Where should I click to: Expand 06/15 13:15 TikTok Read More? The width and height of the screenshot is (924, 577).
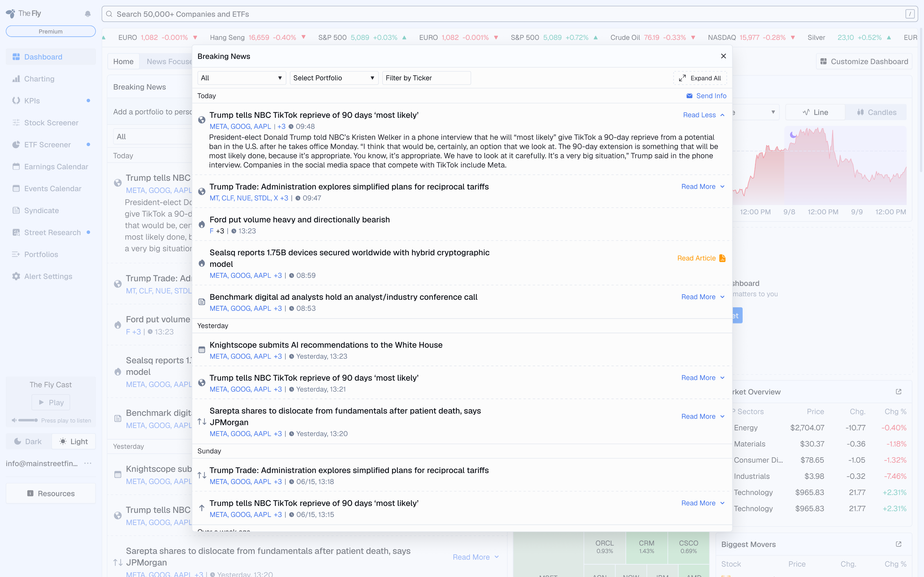point(703,503)
